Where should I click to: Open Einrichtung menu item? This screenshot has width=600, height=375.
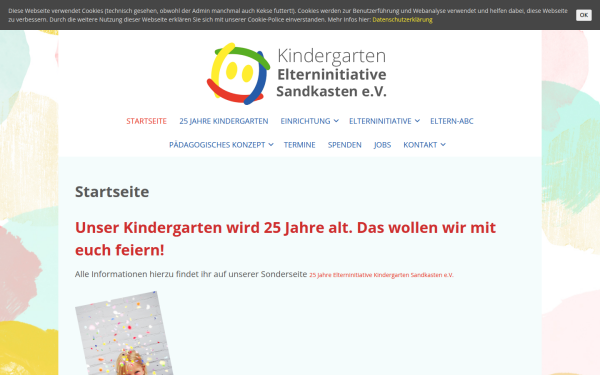tap(305, 121)
